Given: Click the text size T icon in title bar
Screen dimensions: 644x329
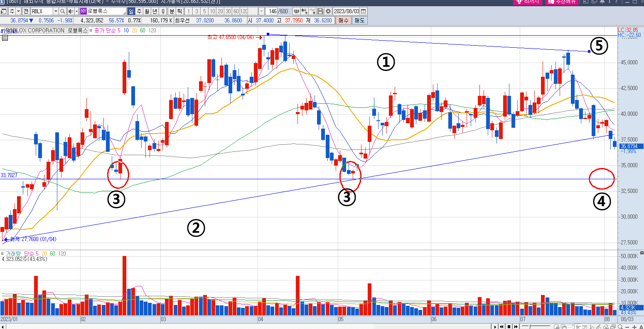Looking at the screenshot, I should pos(609,2).
